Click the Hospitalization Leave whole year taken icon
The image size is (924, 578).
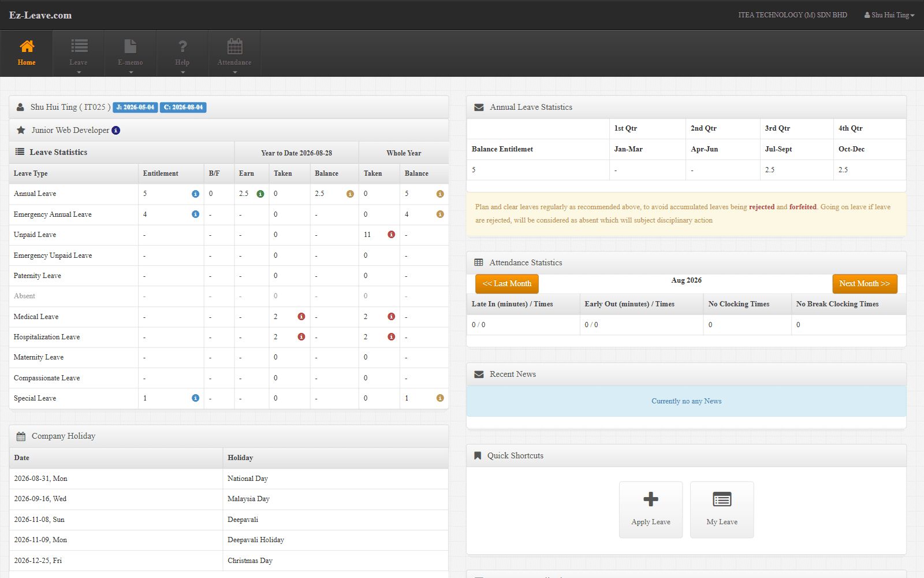point(392,337)
